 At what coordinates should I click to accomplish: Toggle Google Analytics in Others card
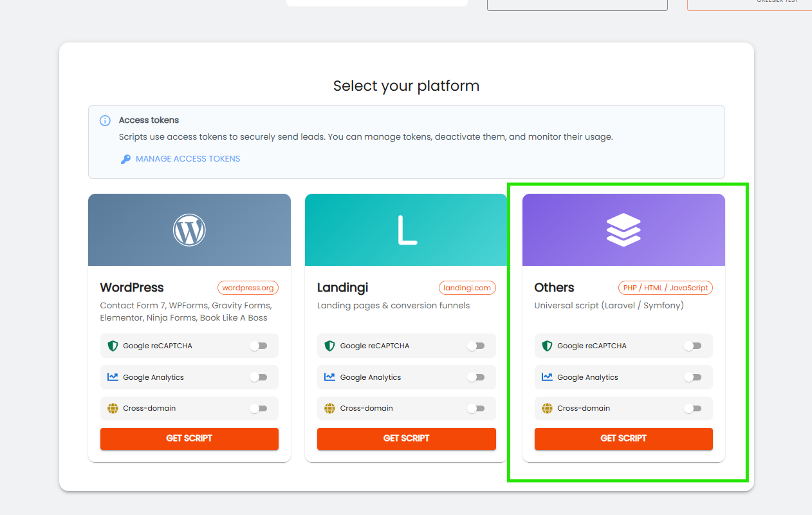coord(692,377)
